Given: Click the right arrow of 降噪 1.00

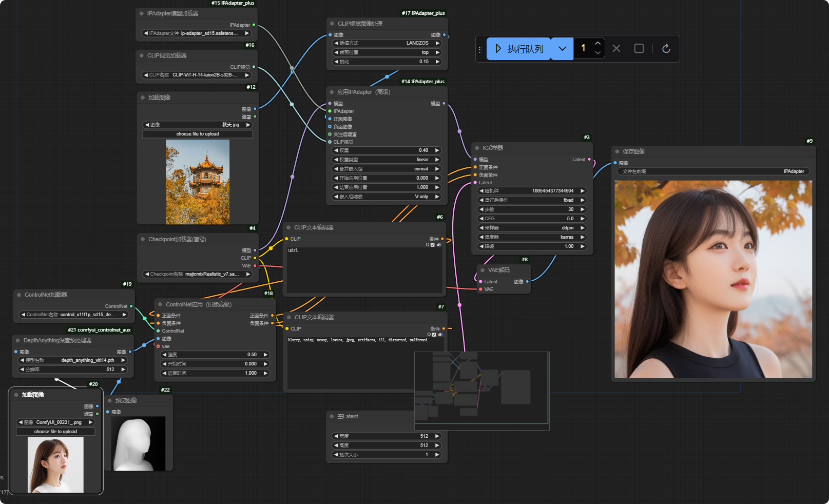Looking at the screenshot, I should [583, 246].
